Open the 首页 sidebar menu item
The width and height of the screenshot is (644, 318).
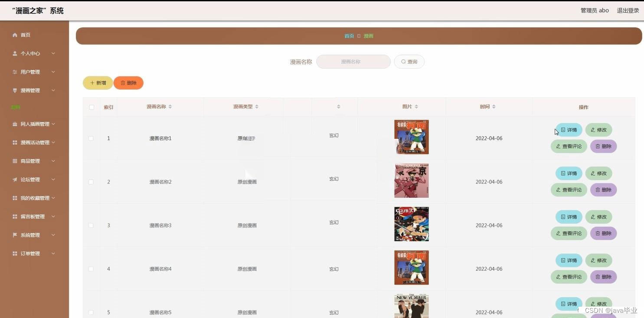[x=34, y=35]
